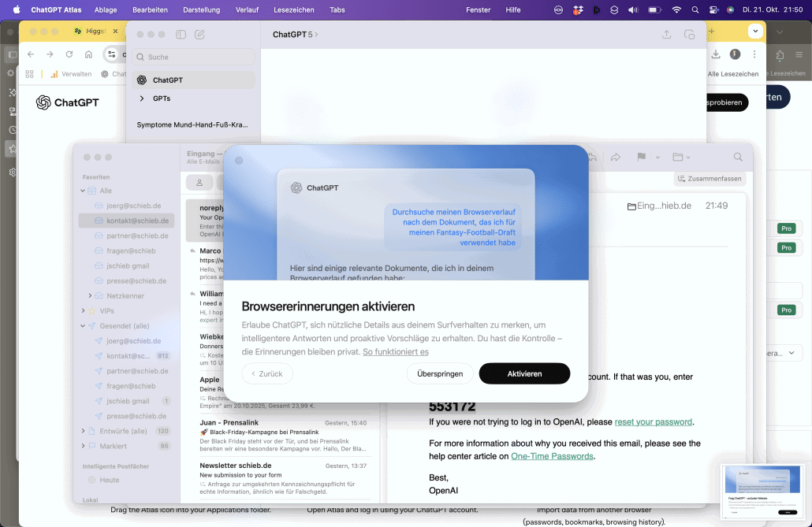Image resolution: width=812 pixels, height=527 pixels.
Task: Collapse the Gesendet (alle) mailbox group
Action: (83, 326)
